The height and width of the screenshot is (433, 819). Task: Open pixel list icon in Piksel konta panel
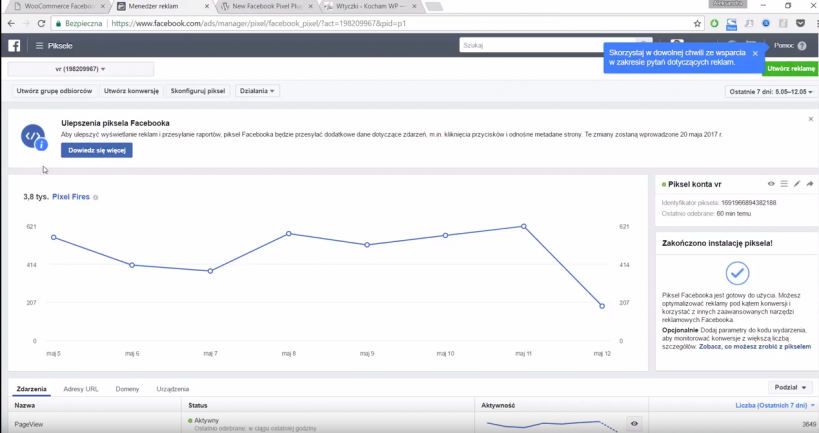point(784,184)
